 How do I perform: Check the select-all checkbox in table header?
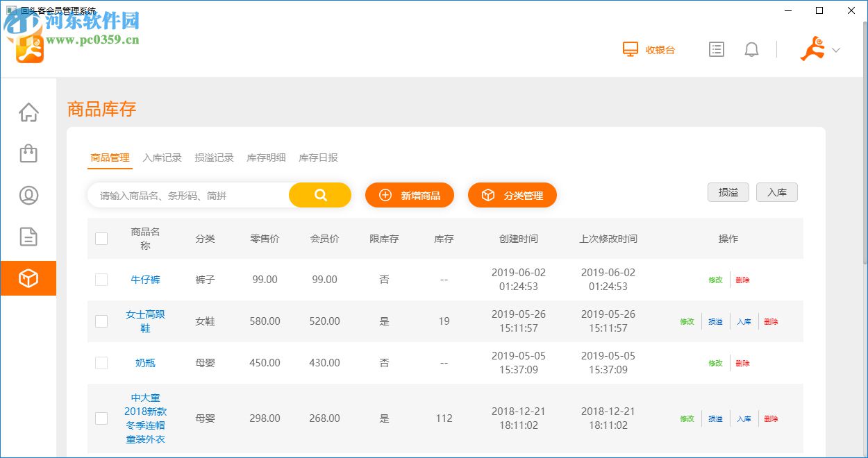tap(101, 238)
